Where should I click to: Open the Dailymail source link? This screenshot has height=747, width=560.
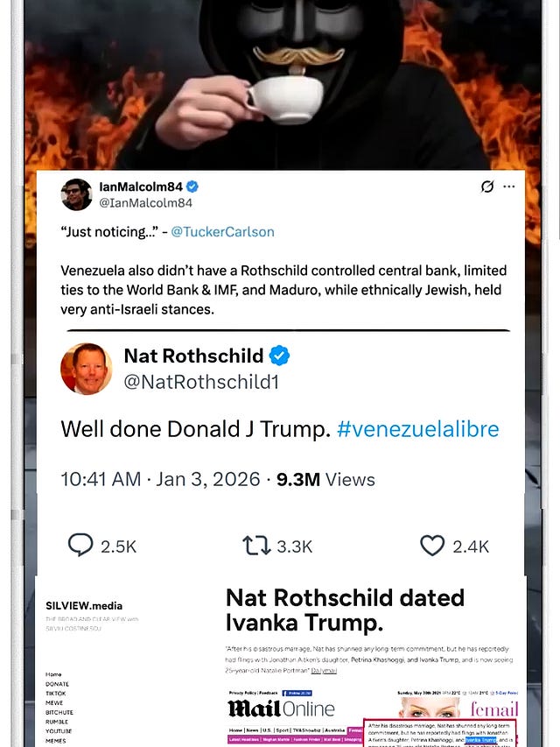324,670
